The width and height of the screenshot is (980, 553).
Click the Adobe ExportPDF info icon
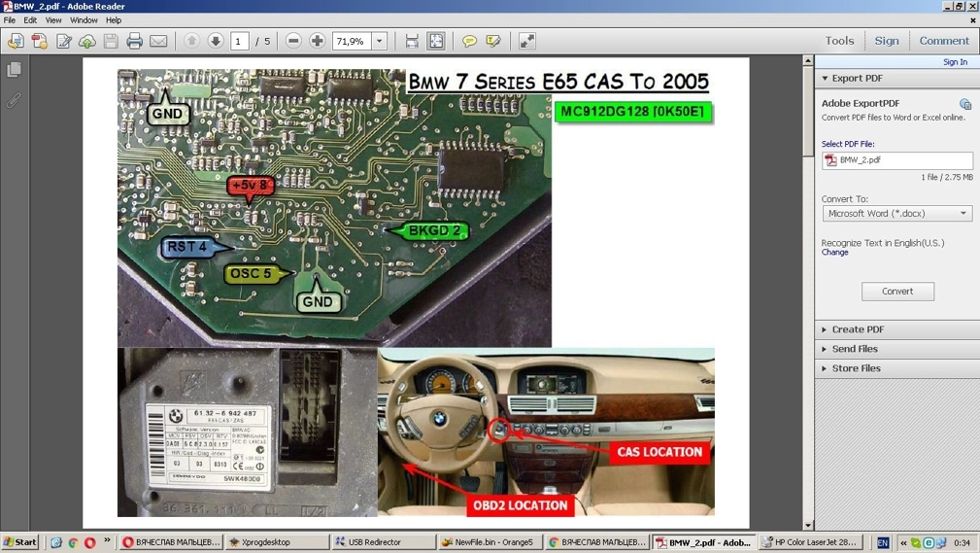click(x=965, y=104)
